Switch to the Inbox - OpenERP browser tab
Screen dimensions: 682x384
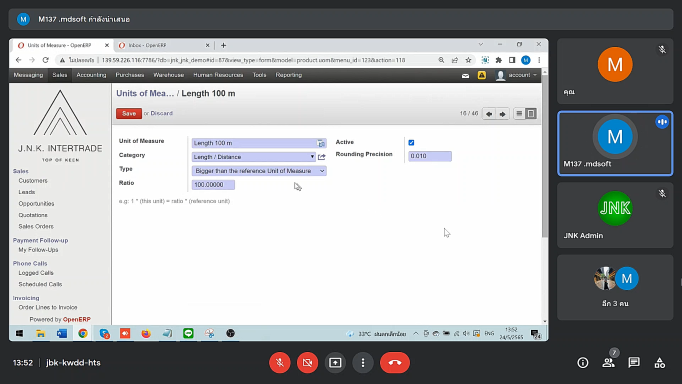point(164,45)
